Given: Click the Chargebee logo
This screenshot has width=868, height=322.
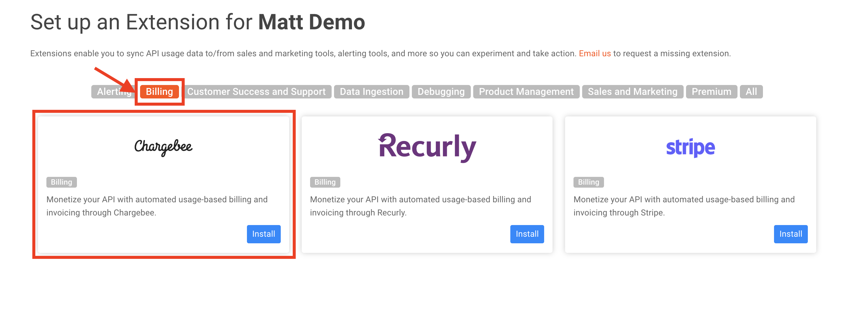Looking at the screenshot, I should click(x=163, y=147).
